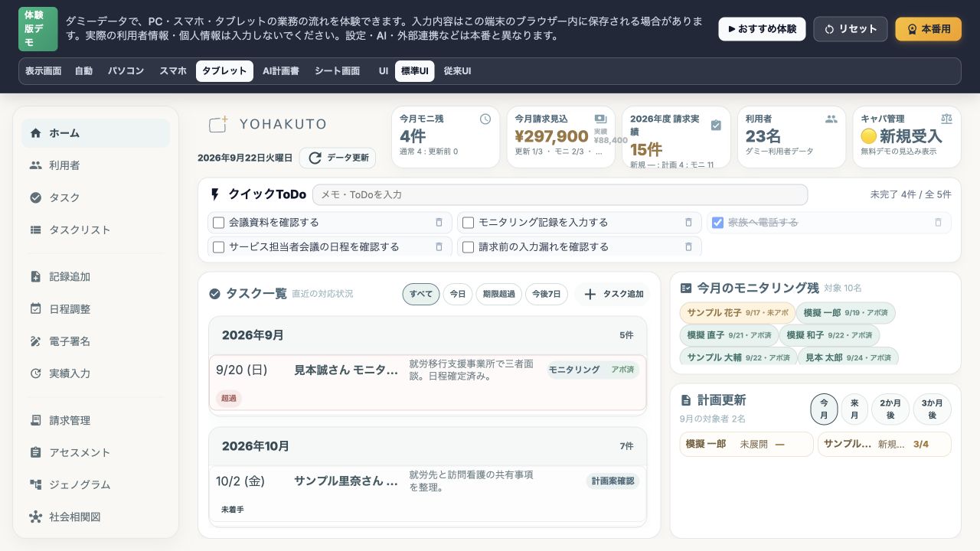980x551 pixels.
Task: Delete the サービス担当者会議の日程を確認する todo via trash icon
Action: click(439, 246)
